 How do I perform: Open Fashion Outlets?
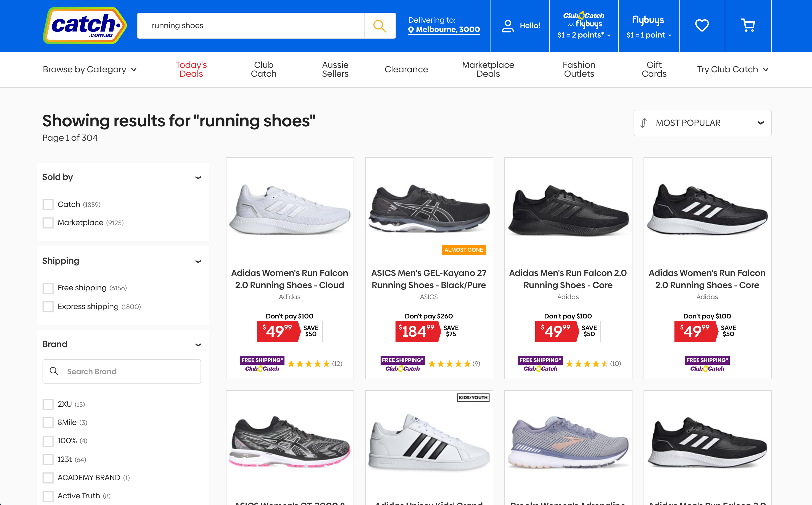click(579, 70)
